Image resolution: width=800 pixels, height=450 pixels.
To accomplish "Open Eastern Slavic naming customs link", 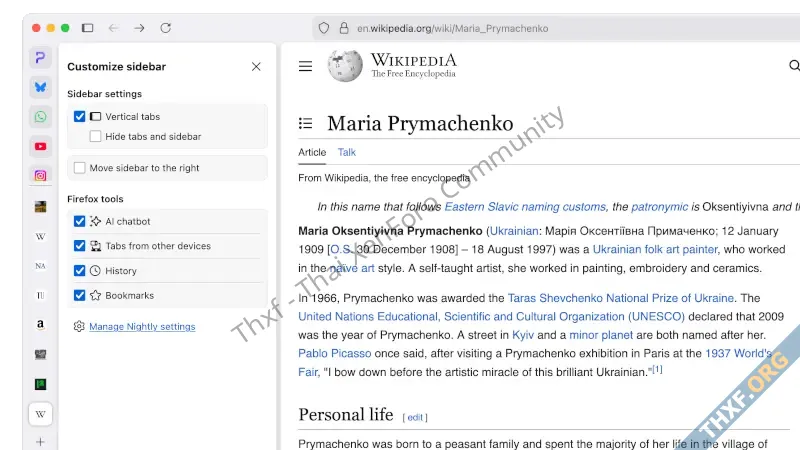I will 526,207.
